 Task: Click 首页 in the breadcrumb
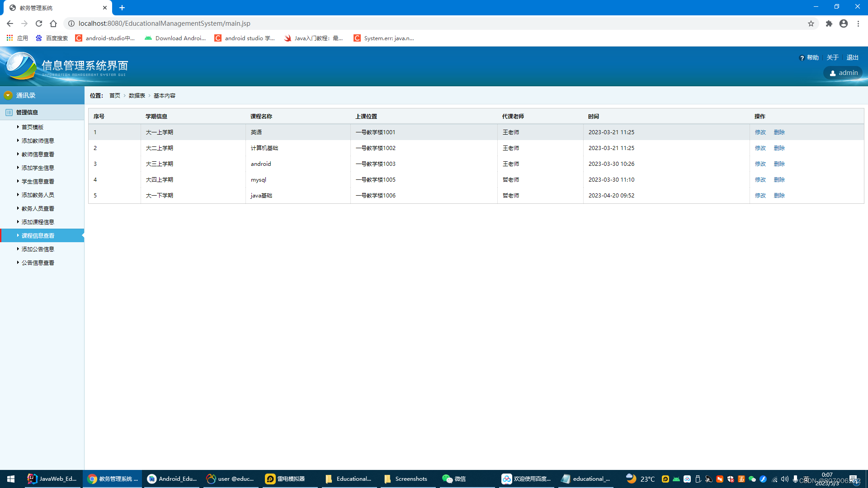(115, 95)
